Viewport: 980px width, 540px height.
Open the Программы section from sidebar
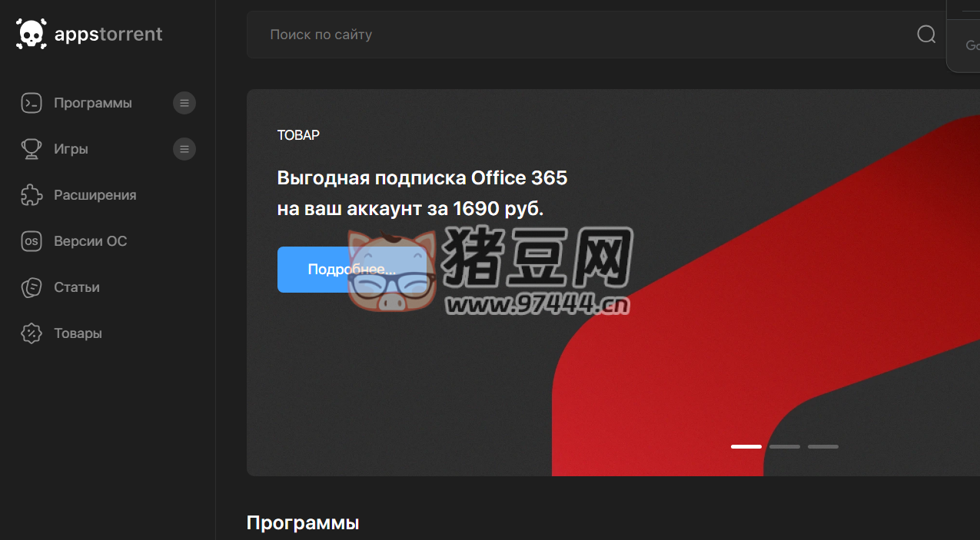94,102
